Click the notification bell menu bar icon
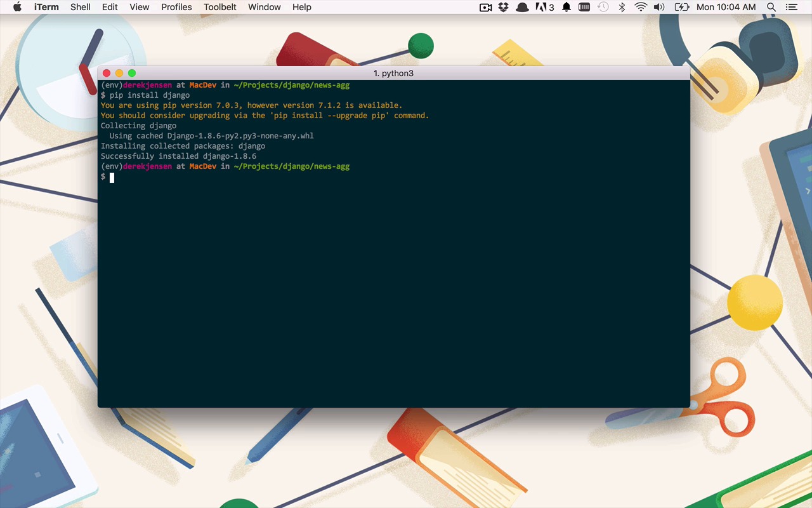 coord(566,7)
